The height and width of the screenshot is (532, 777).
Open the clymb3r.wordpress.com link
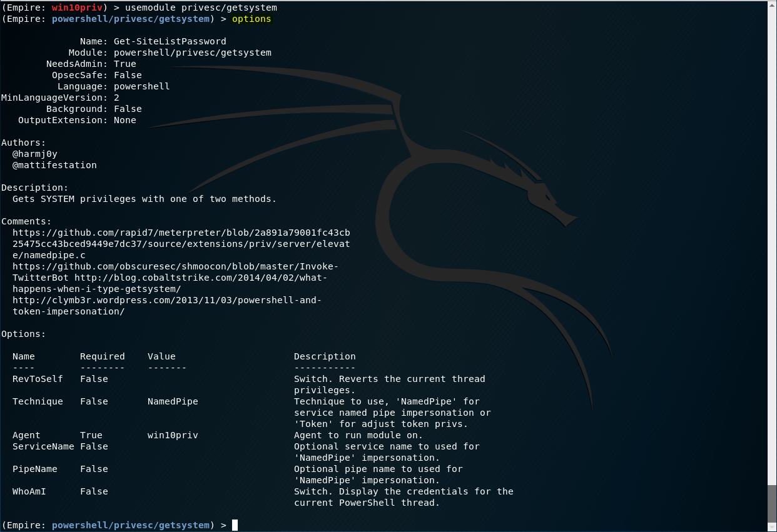click(167, 300)
